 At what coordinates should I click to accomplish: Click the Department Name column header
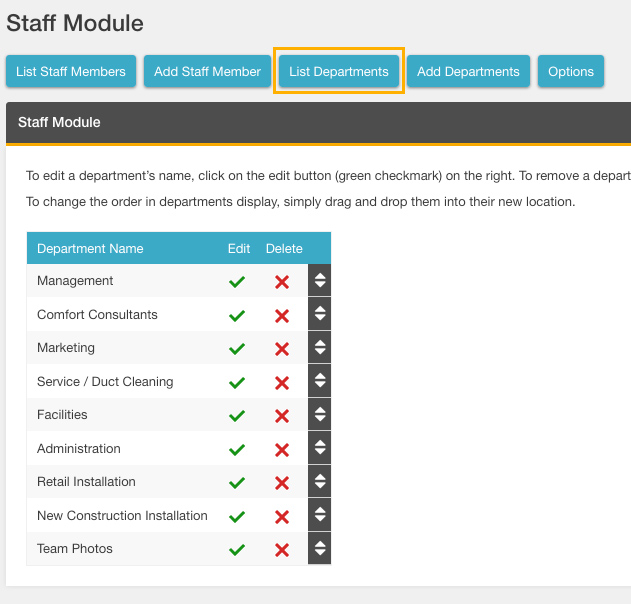click(x=90, y=248)
